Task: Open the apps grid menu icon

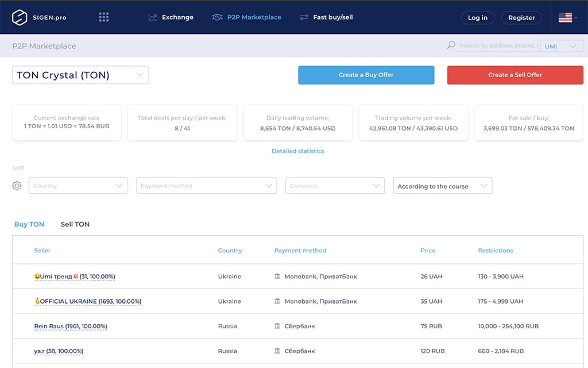Action: point(104,17)
